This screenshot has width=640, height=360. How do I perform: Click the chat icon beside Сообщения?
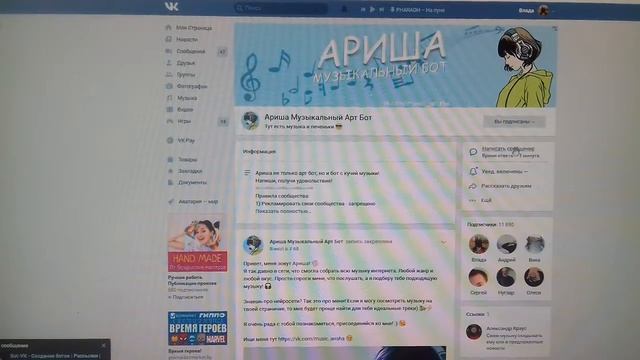(169, 51)
